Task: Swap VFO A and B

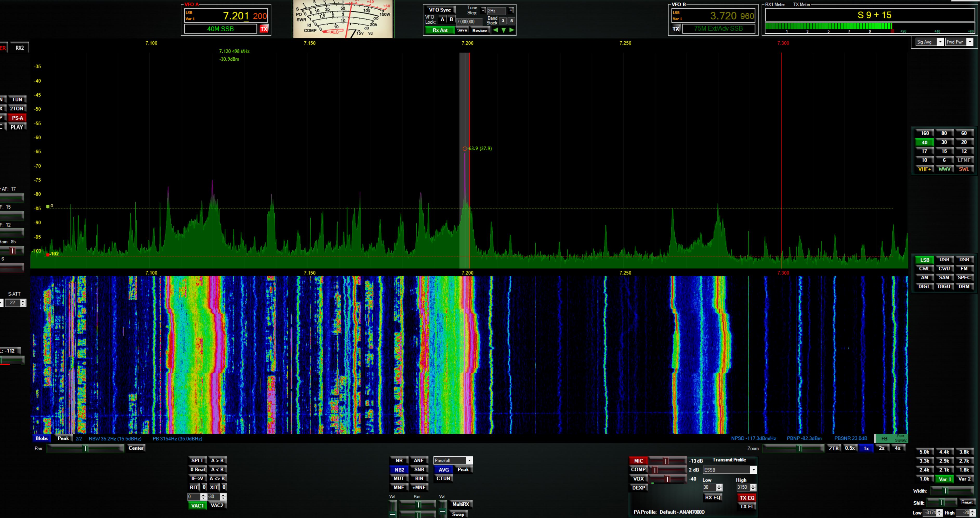Action: coord(217,478)
